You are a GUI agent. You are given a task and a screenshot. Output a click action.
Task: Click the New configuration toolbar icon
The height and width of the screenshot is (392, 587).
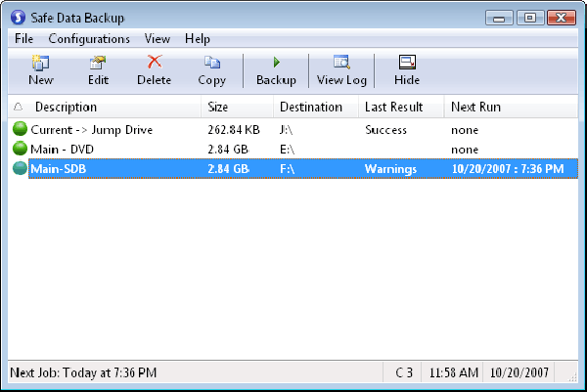pyautogui.click(x=40, y=63)
